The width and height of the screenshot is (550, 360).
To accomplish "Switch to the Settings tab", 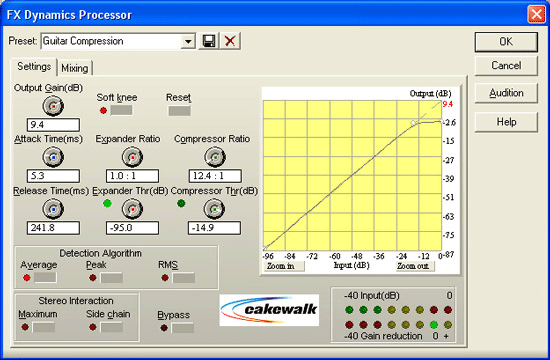I will point(34,66).
